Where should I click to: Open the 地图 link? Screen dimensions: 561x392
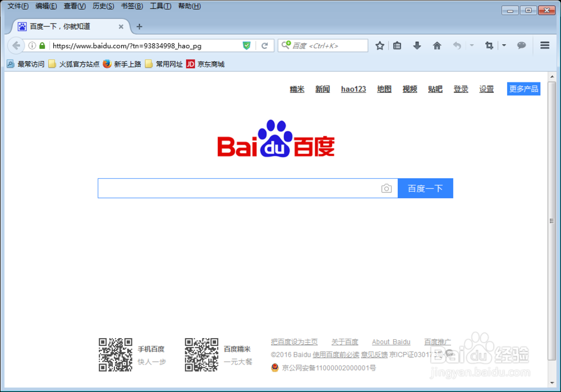[x=384, y=89]
